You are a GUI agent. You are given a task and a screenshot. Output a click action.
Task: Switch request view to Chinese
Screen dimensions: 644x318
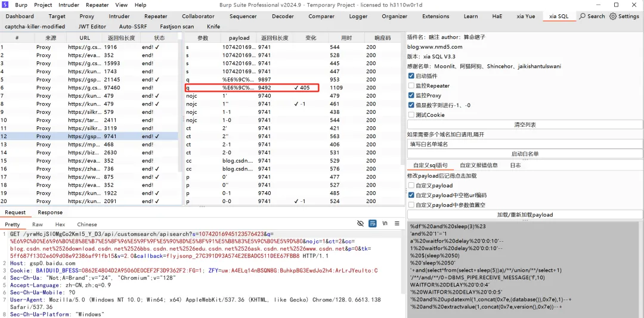(87, 225)
